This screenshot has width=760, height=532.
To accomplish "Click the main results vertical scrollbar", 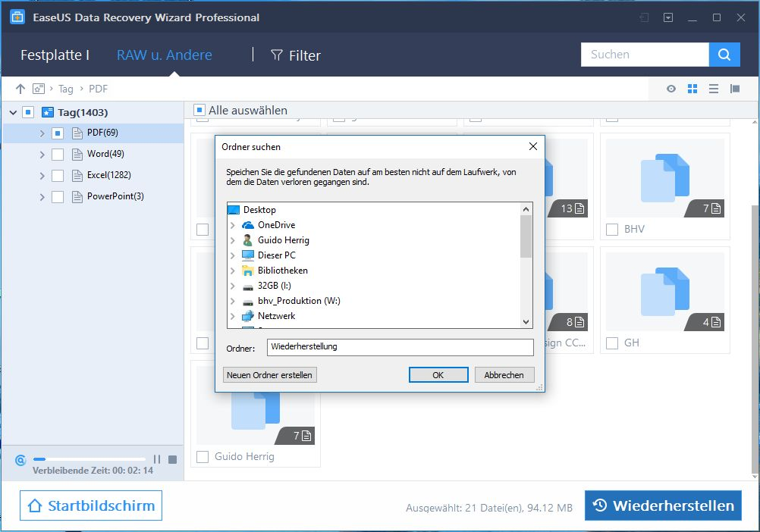I will coord(754,339).
